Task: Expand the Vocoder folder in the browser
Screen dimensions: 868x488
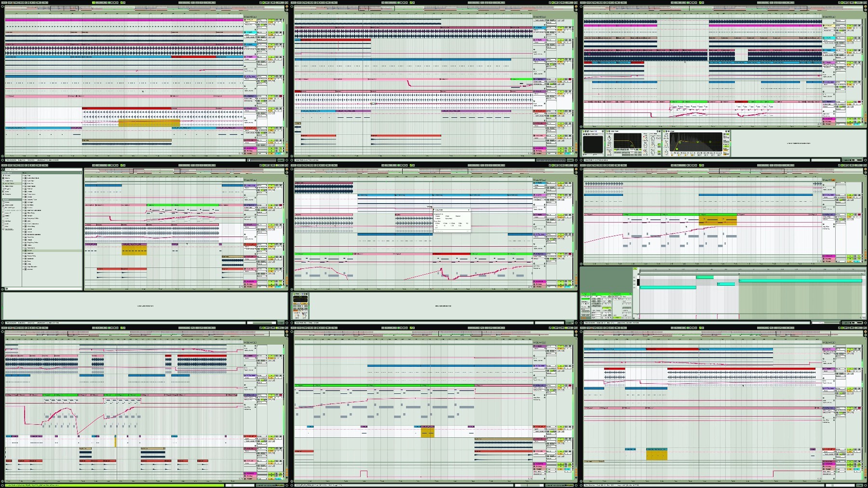Action: 23,269
